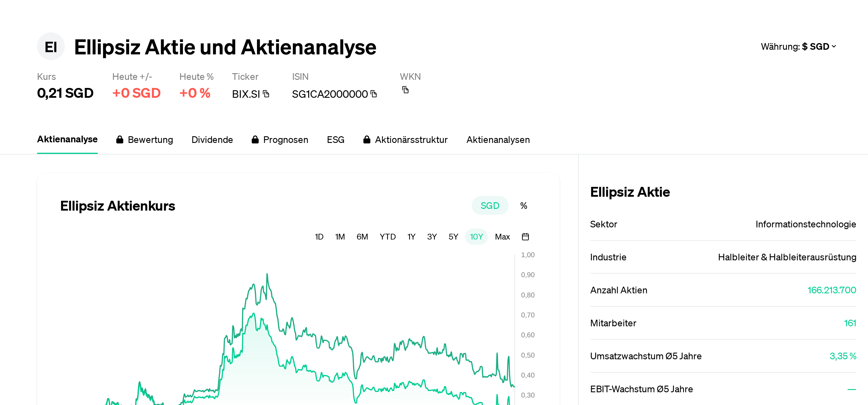Viewport: 868px width, 405px height.
Task: Select the YTD chart range
Action: pos(387,237)
